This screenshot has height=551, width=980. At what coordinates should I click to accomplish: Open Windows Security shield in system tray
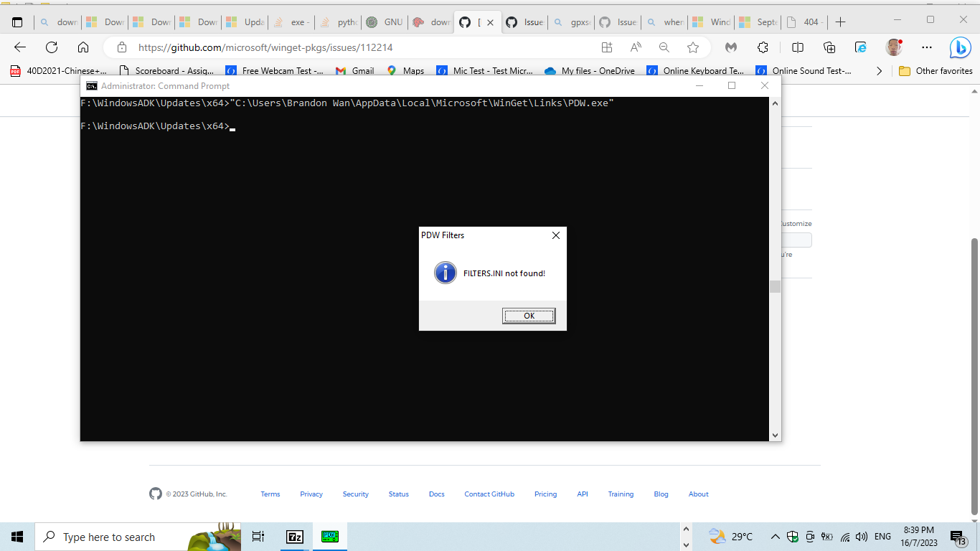click(x=793, y=537)
